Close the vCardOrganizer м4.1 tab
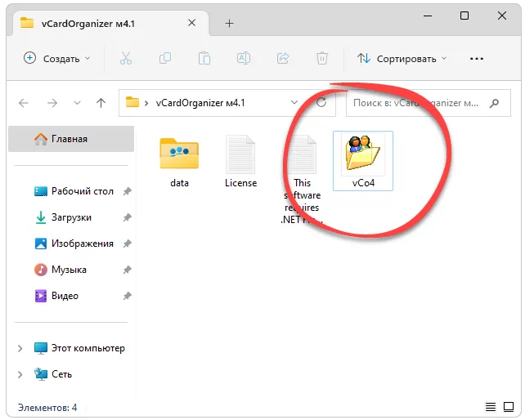Image resolution: width=525 pixels, height=420 pixels. point(192,23)
